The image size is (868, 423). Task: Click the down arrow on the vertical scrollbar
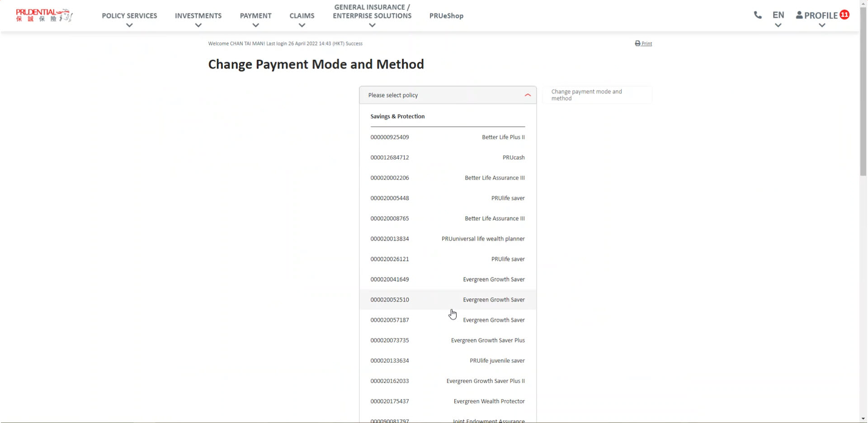863,419
